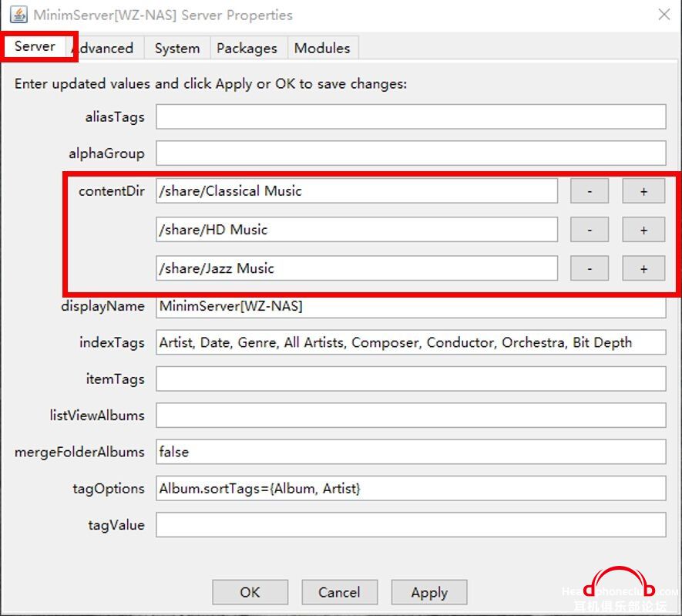
Task: Dismiss dialog with the Cancel button
Action: 340,592
